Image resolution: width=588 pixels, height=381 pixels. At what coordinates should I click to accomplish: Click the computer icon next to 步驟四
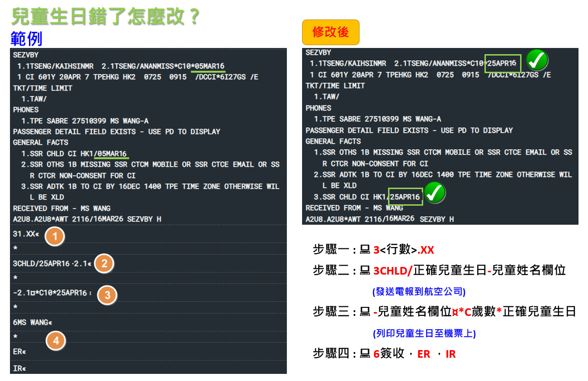point(365,353)
